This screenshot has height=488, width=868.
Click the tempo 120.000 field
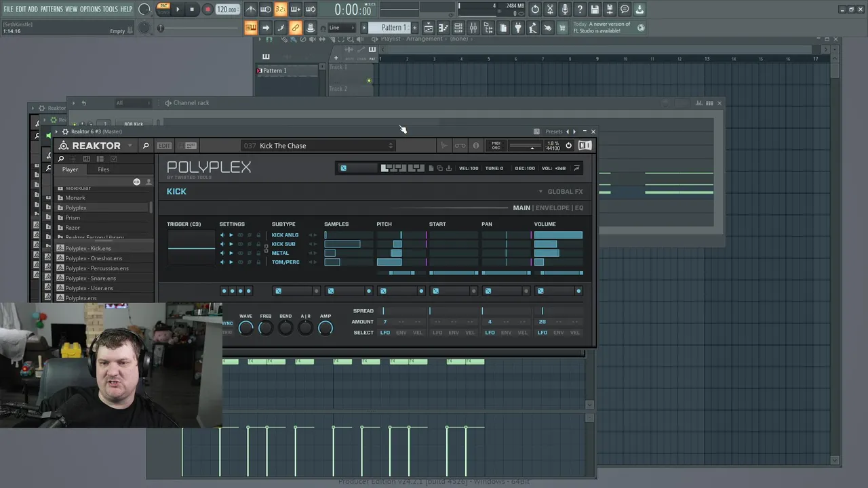click(227, 9)
